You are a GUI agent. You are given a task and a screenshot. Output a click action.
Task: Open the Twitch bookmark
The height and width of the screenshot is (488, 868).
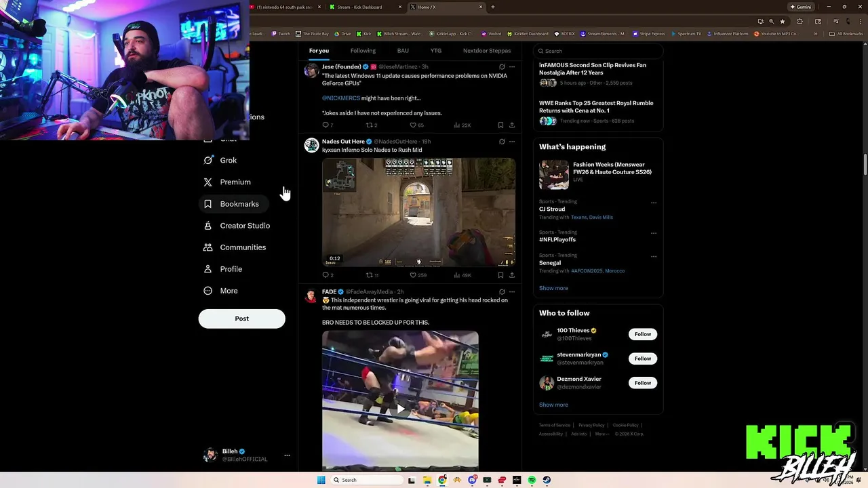[281, 34]
